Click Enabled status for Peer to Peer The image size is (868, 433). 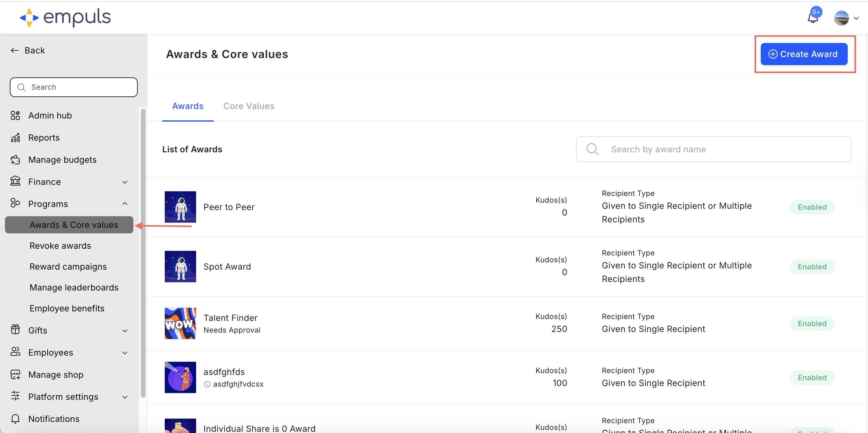click(x=812, y=207)
